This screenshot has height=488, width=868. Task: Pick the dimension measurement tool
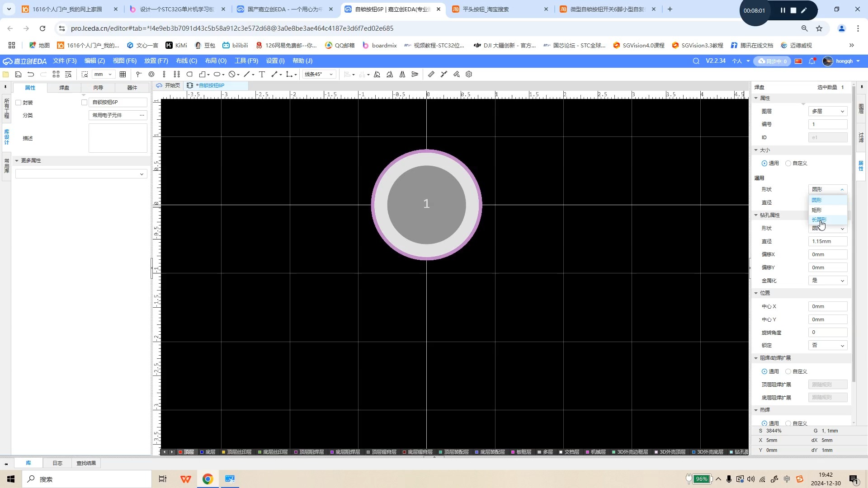[274, 74]
